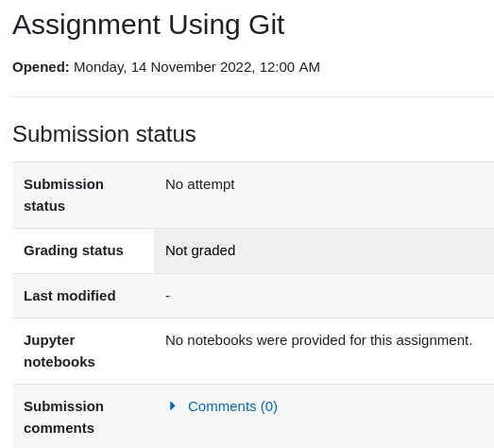Image resolution: width=494 pixels, height=448 pixels.
Task: Click the No notebooks were provided message
Action: click(319, 340)
